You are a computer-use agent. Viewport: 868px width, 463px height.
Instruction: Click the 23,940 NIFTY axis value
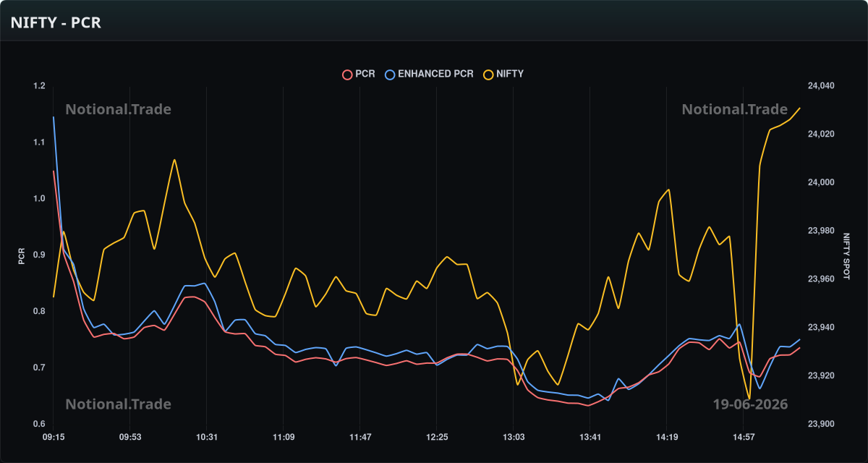click(x=821, y=328)
